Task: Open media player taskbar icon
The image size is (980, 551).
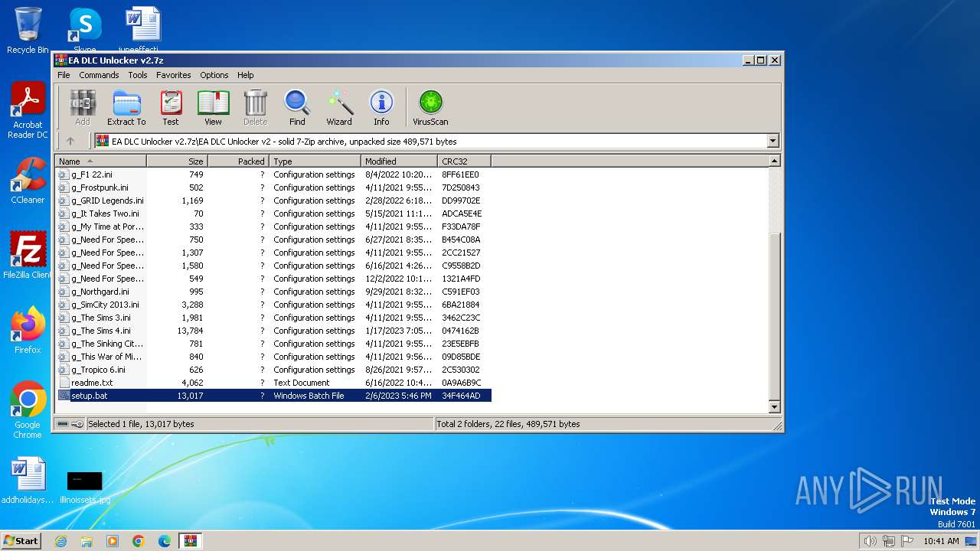Action: point(113,541)
